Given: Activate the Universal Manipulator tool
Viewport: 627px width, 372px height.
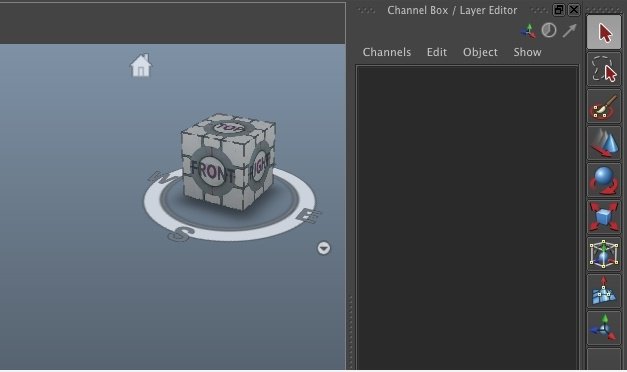Looking at the screenshot, I should tap(604, 254).
